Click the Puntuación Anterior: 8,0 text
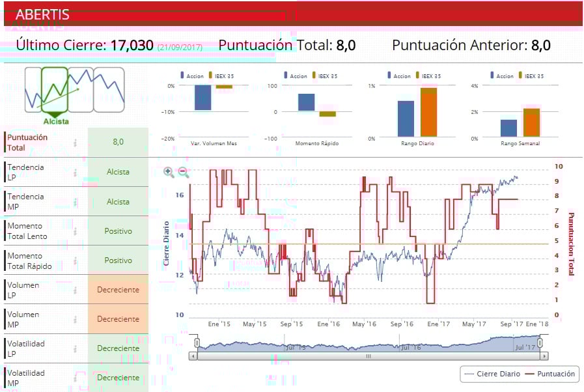This screenshot has height=392, width=584. click(x=471, y=46)
